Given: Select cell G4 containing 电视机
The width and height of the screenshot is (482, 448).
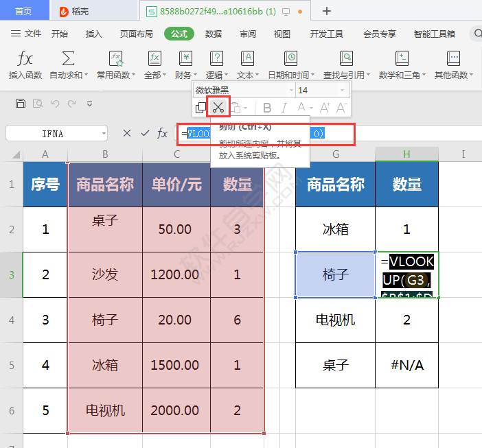Looking at the screenshot, I should [335, 320].
